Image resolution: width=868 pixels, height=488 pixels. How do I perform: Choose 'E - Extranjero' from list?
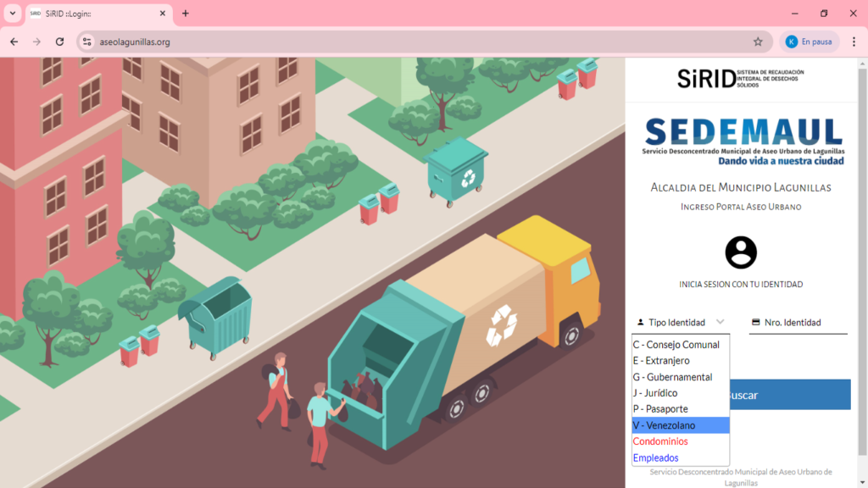point(661,361)
